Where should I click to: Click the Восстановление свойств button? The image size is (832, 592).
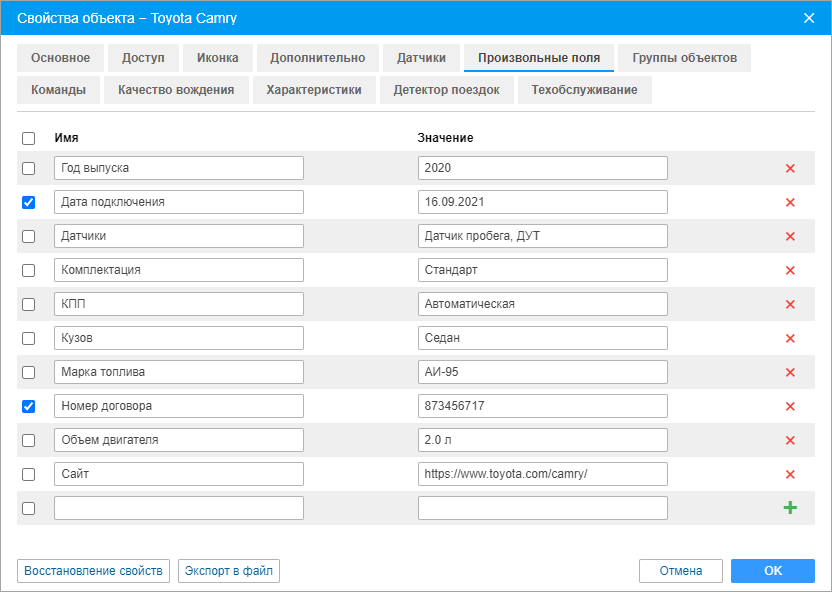pos(93,571)
